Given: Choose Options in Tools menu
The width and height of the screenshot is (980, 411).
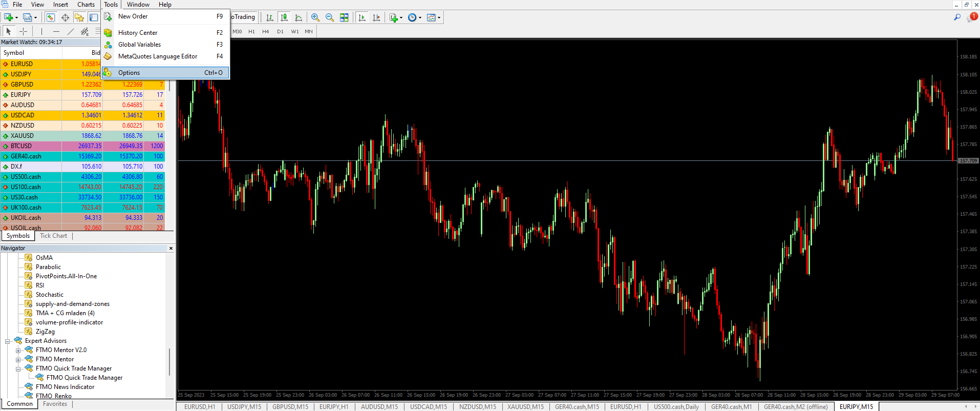Looking at the screenshot, I should [x=165, y=73].
